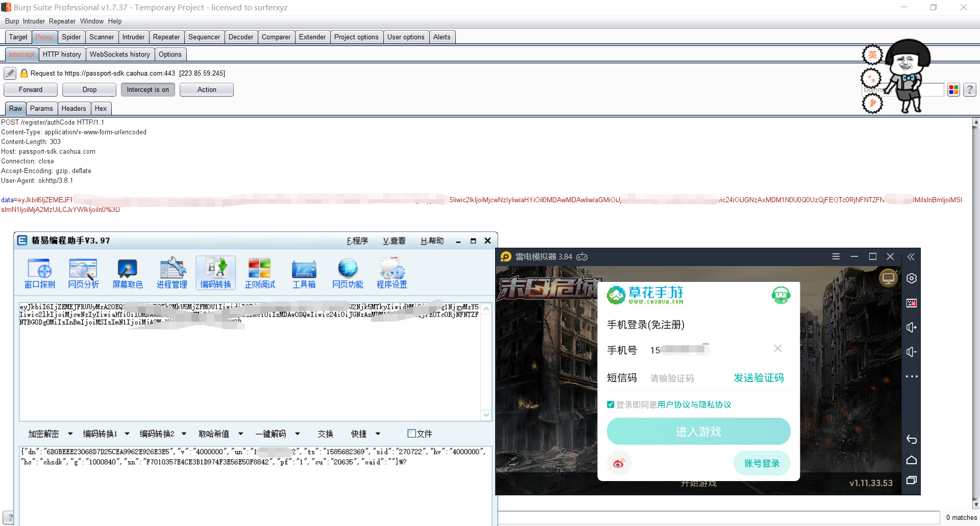Expand the 编码转换2 dropdown
Screen dimensions: 980x526
184,434
